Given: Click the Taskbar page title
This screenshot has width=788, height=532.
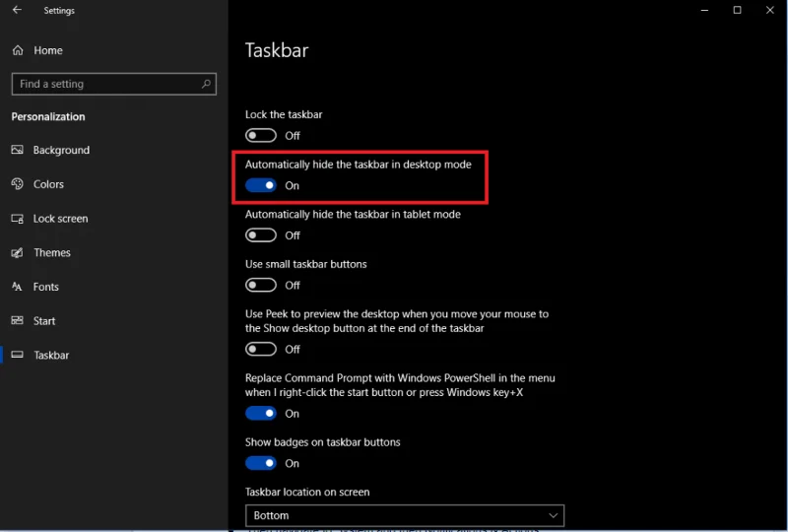Looking at the screenshot, I should 277,50.
